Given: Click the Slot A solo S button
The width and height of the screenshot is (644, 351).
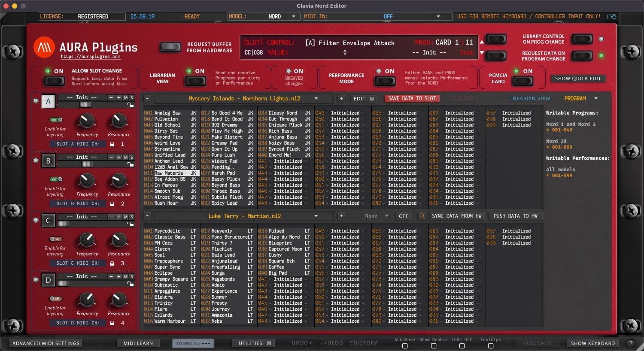Looking at the screenshot, I should (x=132, y=98).
